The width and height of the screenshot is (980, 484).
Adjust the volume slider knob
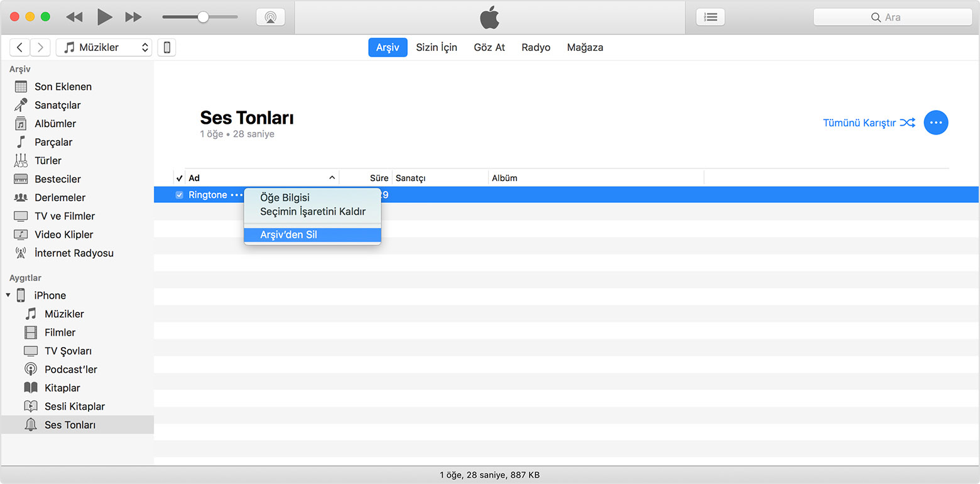(x=203, y=17)
